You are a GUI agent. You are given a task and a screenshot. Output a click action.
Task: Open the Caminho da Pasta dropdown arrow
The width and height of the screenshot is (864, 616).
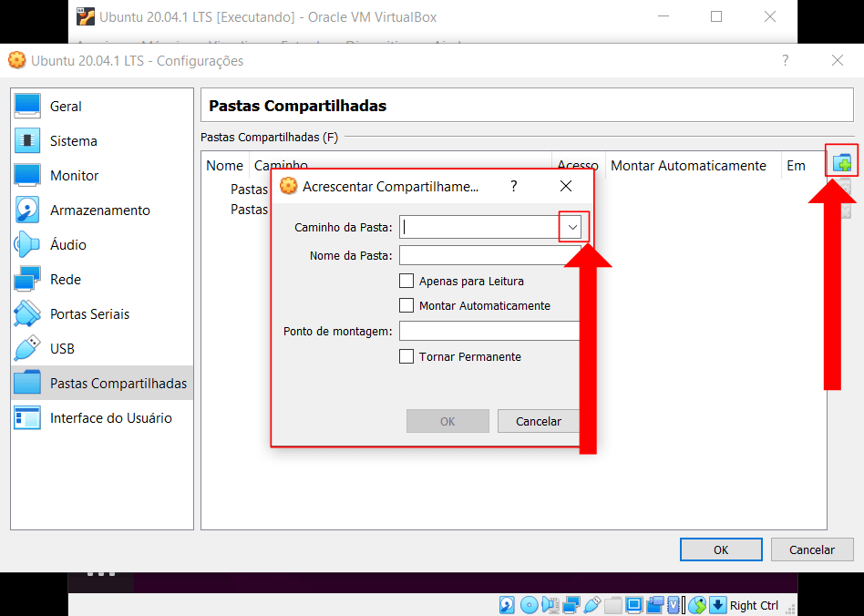point(572,227)
